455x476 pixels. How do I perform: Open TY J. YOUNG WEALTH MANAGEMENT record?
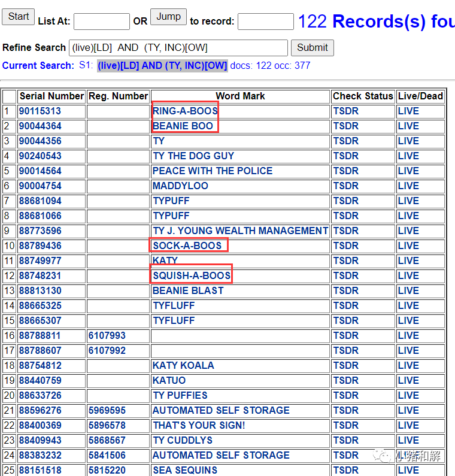point(241,231)
